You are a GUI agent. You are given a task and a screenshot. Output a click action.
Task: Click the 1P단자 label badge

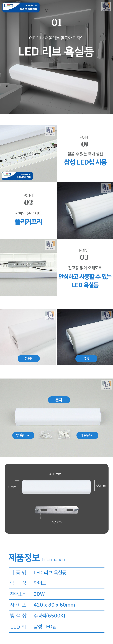87,435
